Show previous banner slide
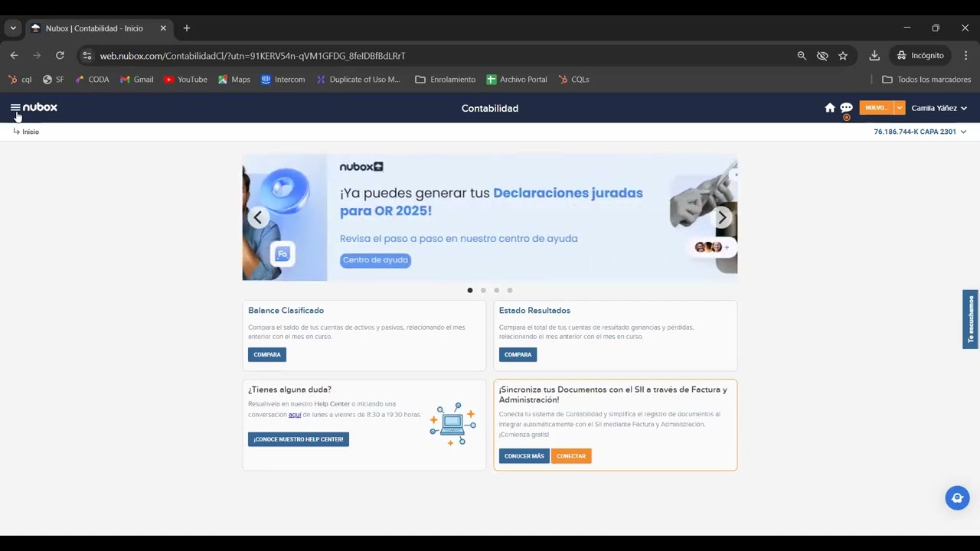 coord(258,217)
